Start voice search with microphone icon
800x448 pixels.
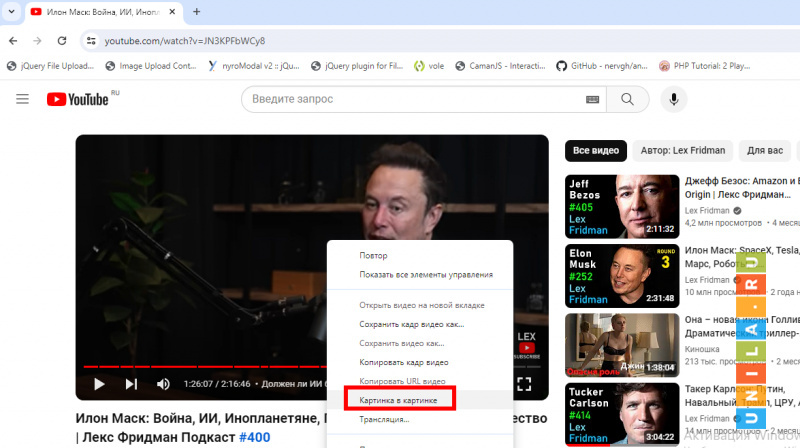674,99
